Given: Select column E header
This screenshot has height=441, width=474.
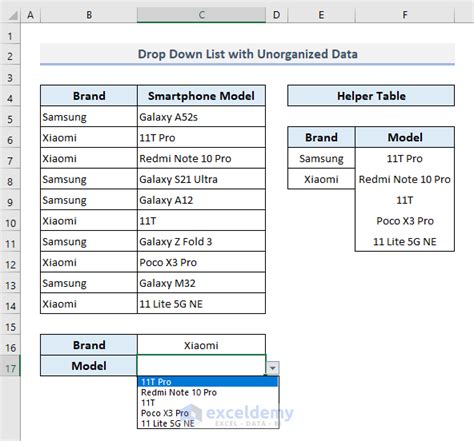Looking at the screenshot, I should point(321,15).
